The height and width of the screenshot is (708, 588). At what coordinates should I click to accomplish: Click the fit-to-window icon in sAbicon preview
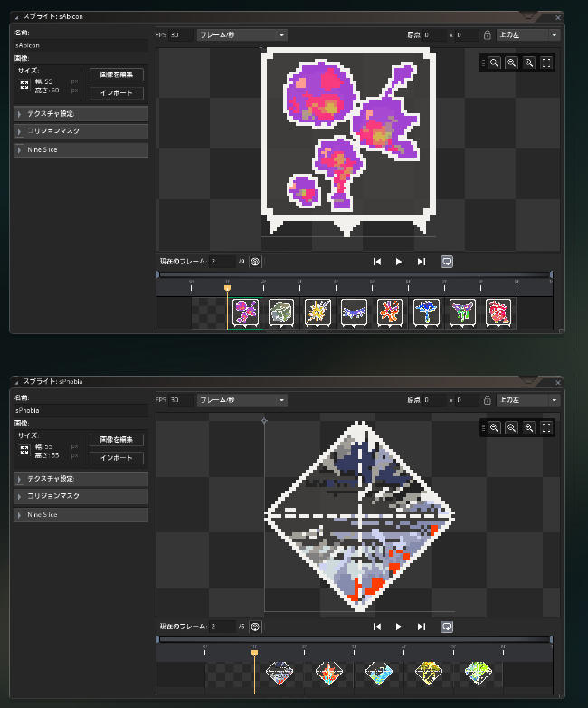pos(545,62)
